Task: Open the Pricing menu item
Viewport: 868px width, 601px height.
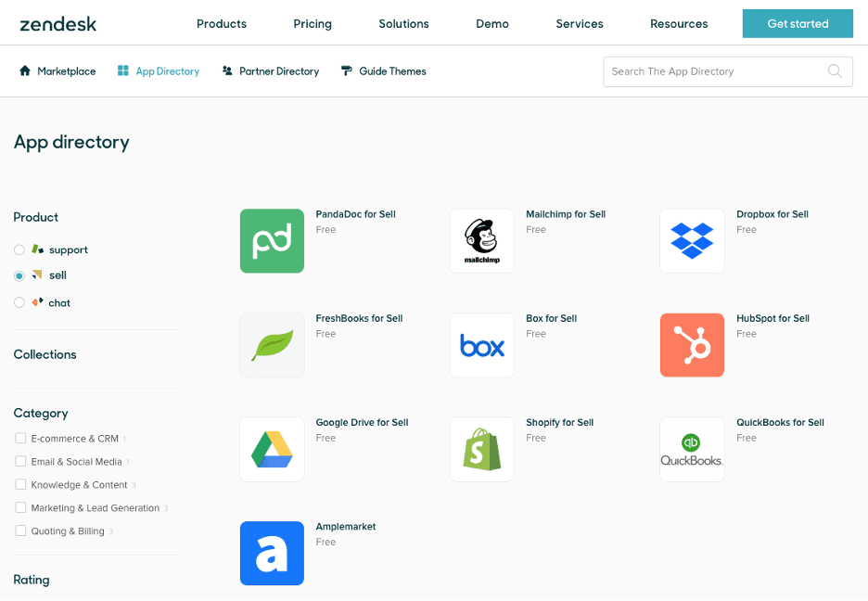Action: [313, 24]
